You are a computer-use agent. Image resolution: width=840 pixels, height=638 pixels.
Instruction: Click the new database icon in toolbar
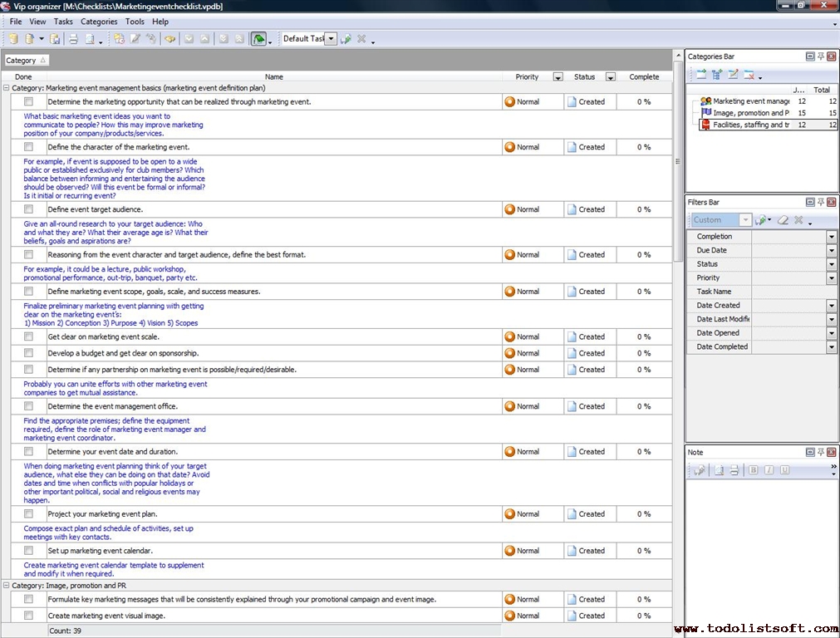(x=13, y=39)
